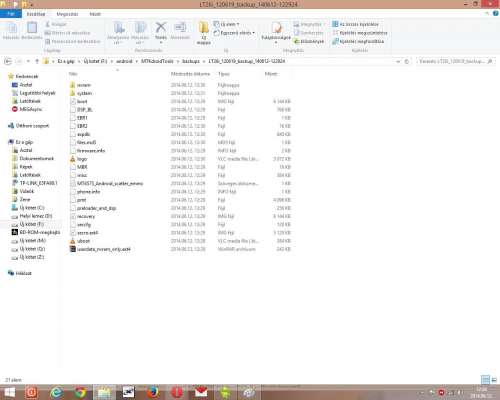Open the Windows Start button
The image size is (500, 400).
click(9, 392)
